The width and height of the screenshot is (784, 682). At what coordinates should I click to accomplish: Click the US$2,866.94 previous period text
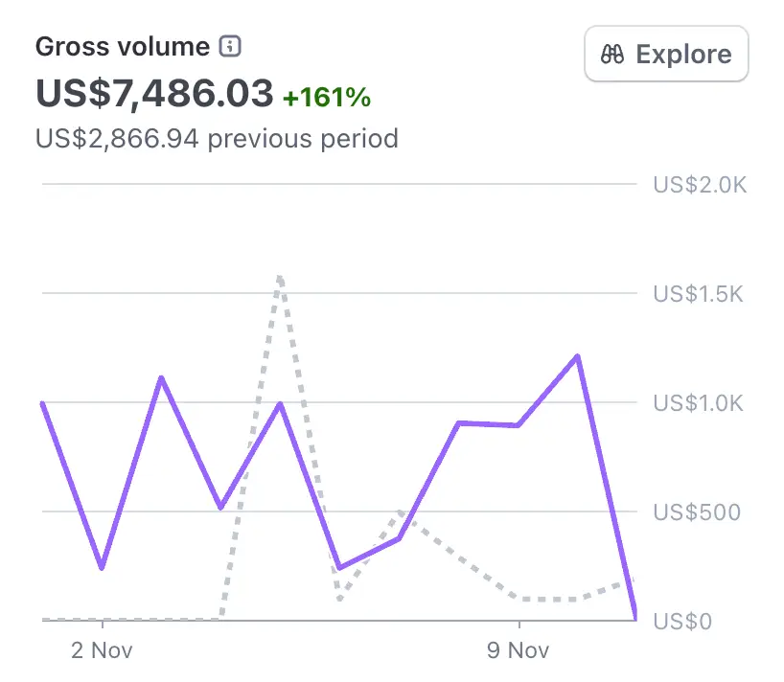[x=217, y=139]
